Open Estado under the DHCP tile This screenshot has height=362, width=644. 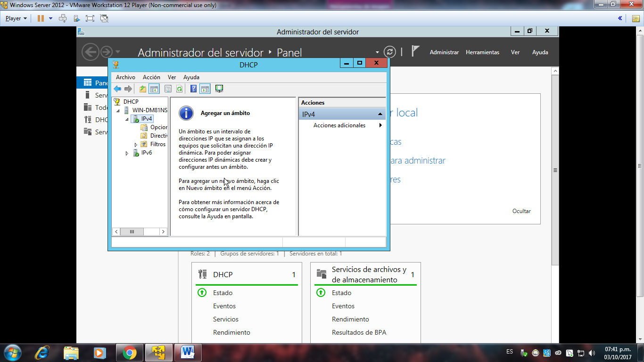pyautogui.click(x=223, y=293)
